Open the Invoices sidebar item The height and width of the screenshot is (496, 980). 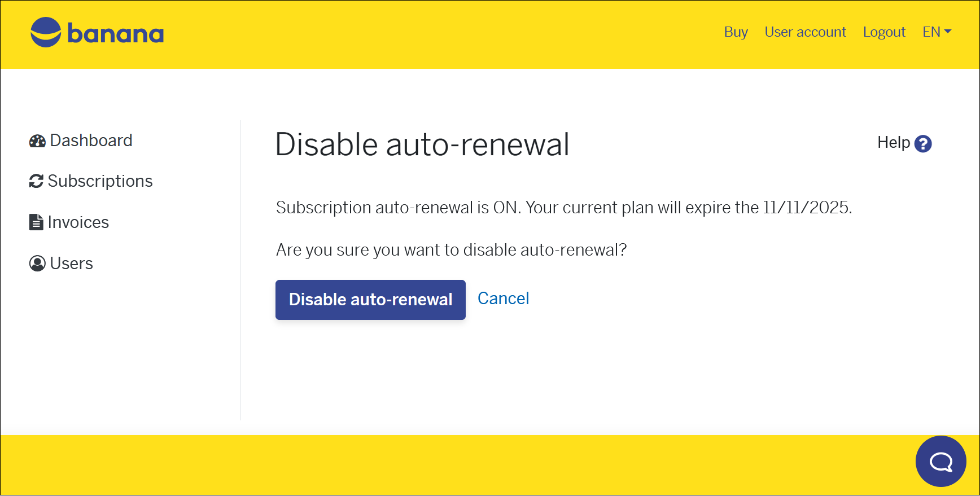pos(78,222)
